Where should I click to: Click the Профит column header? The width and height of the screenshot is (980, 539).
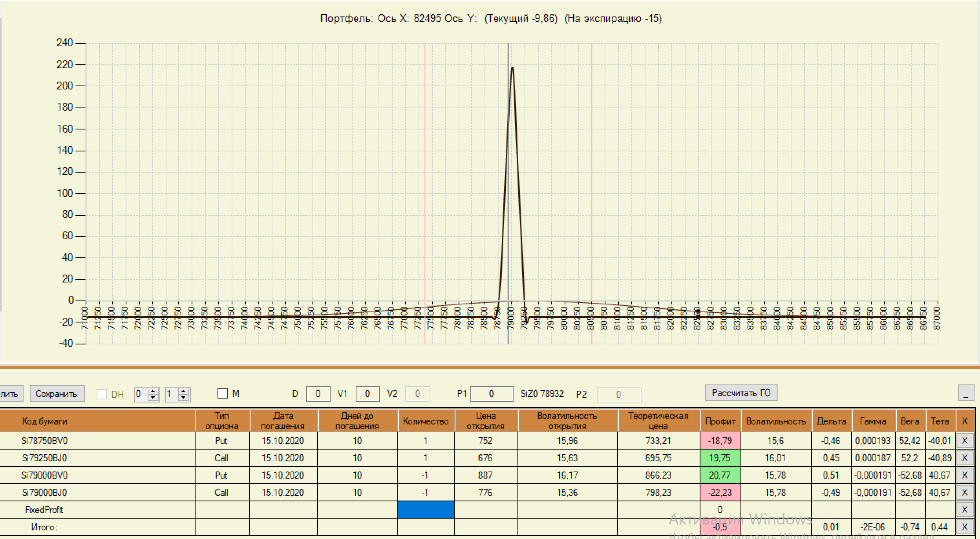pyautogui.click(x=720, y=421)
